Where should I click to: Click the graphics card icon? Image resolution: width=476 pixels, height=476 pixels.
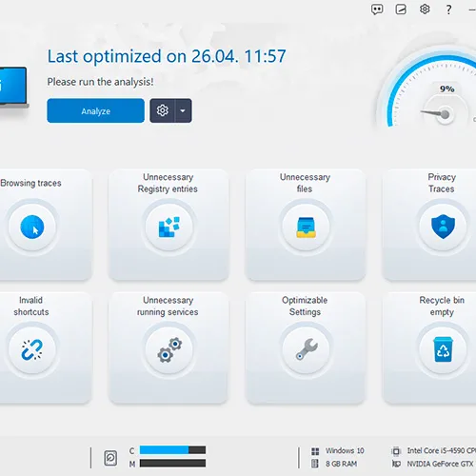[396, 464]
